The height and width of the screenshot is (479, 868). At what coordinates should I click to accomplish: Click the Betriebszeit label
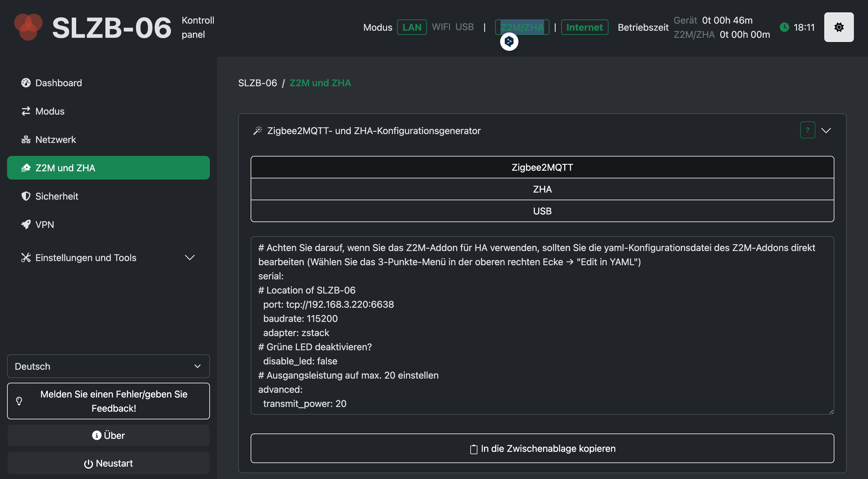pos(643,27)
